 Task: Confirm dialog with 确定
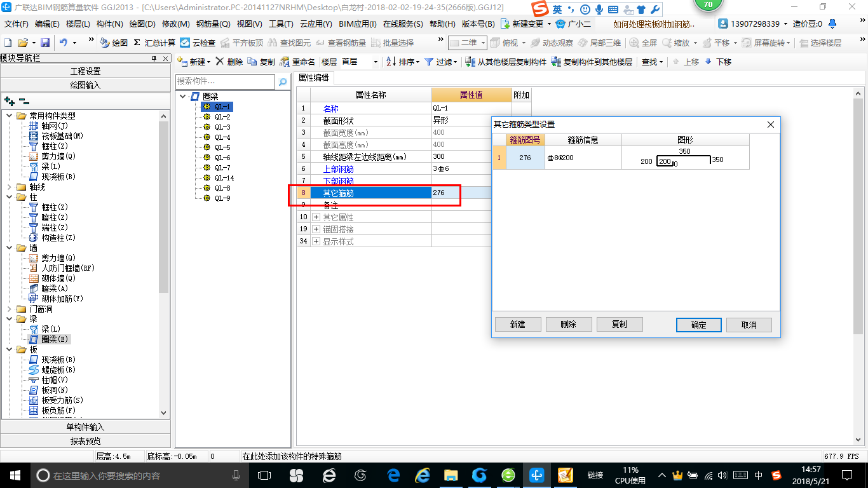[x=699, y=325]
